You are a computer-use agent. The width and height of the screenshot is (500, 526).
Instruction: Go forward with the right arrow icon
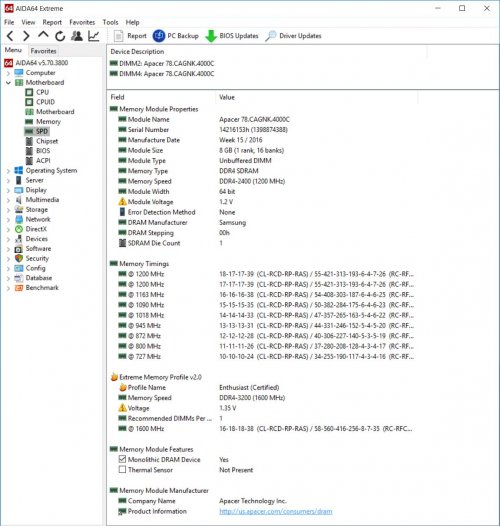[x=27, y=36]
